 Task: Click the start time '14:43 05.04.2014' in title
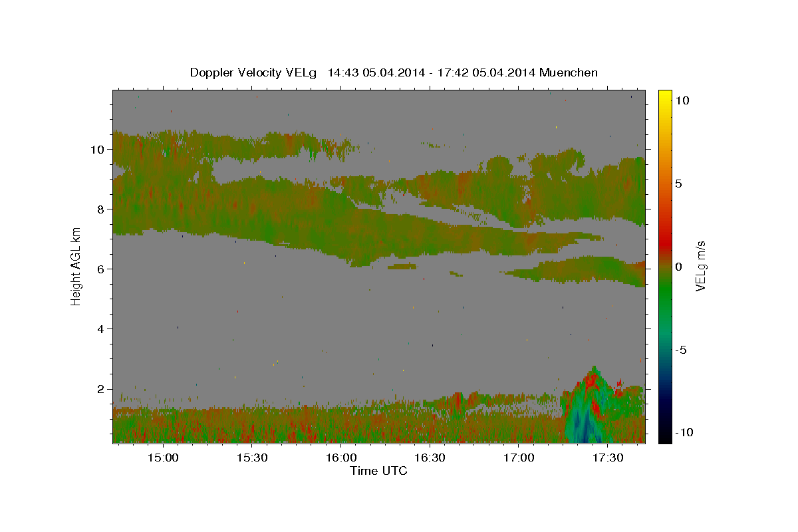(375, 72)
